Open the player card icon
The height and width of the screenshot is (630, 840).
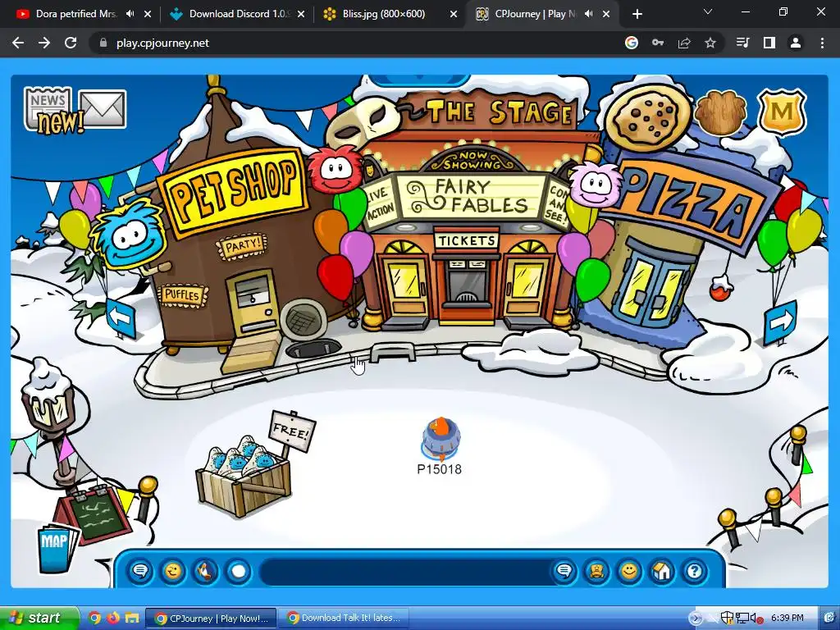point(597,571)
